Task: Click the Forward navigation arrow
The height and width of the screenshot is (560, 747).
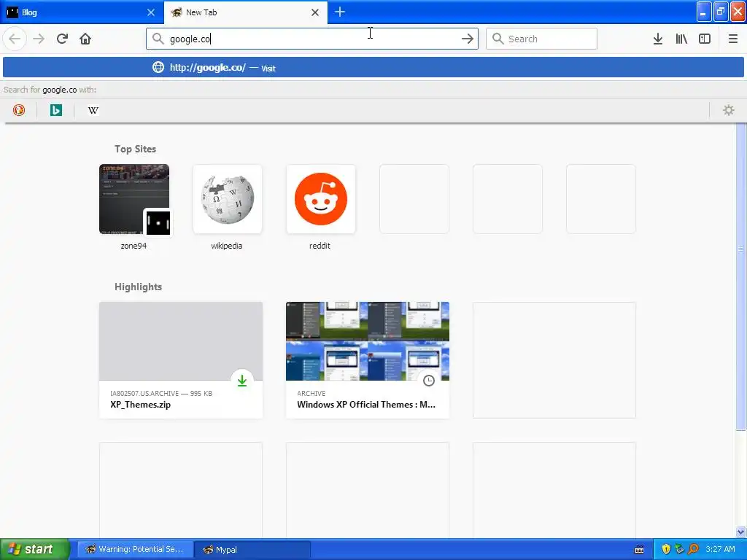Action: [39, 39]
